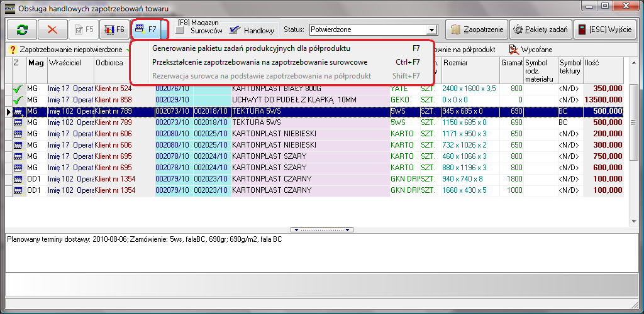Screen dimensions: 644x314
Task: Sort by the Ilość column header
Action: point(602,63)
